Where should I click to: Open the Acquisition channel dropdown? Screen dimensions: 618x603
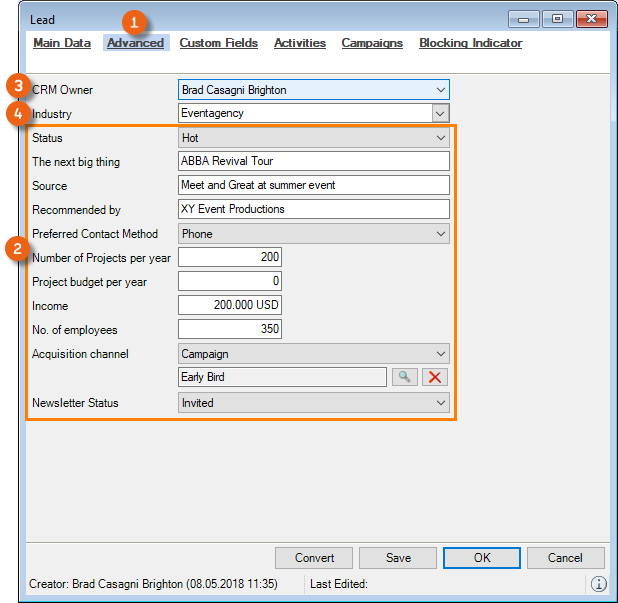[441, 353]
